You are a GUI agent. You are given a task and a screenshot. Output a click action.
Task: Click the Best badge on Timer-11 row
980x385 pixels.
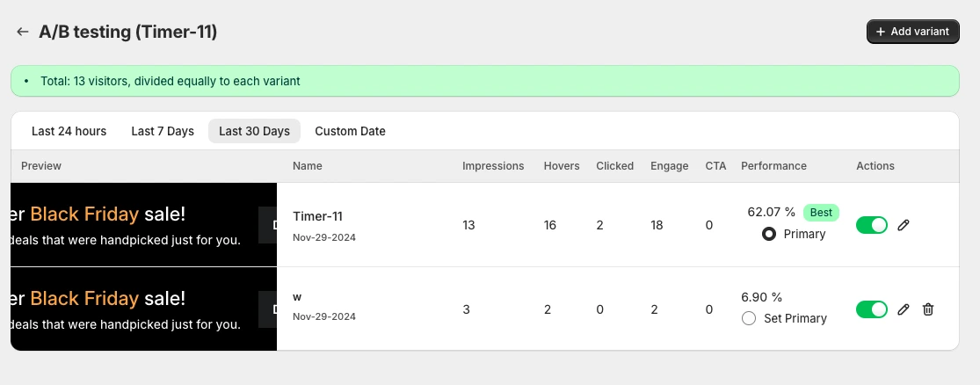(x=821, y=213)
